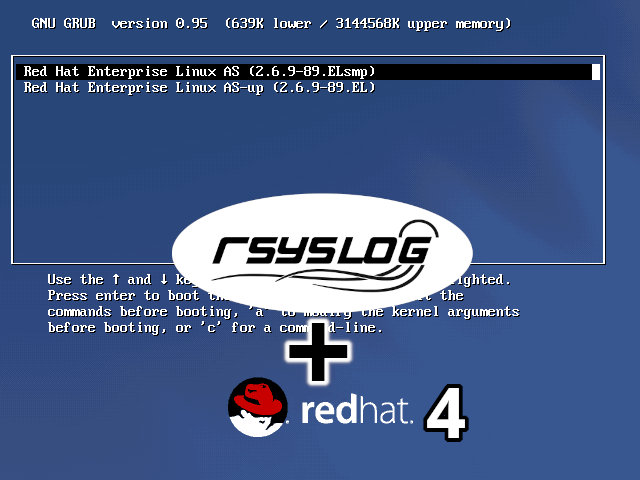Click the rsyslog logo oval
Image resolution: width=640 pixels, height=480 pixels.
tap(322, 253)
